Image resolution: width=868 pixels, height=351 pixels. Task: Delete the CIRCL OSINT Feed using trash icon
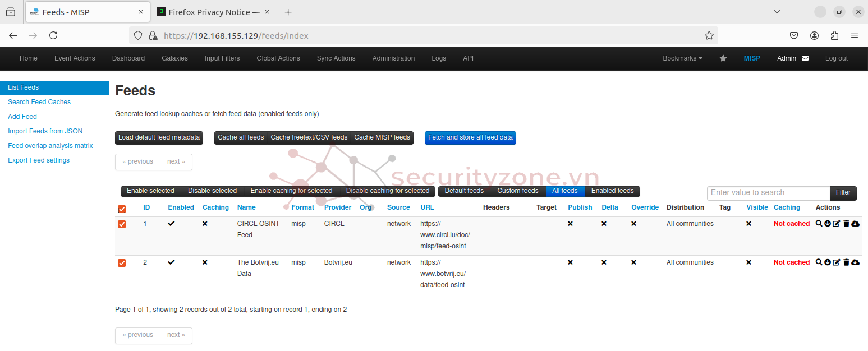tap(846, 224)
